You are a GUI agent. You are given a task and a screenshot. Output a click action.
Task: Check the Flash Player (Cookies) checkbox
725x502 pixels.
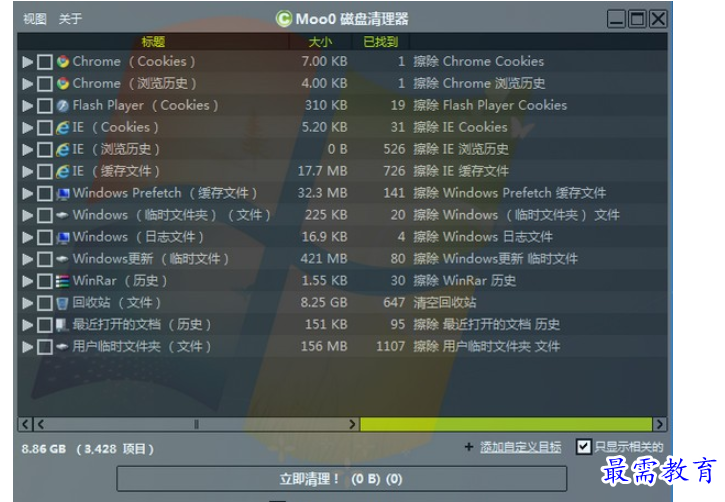(x=45, y=106)
